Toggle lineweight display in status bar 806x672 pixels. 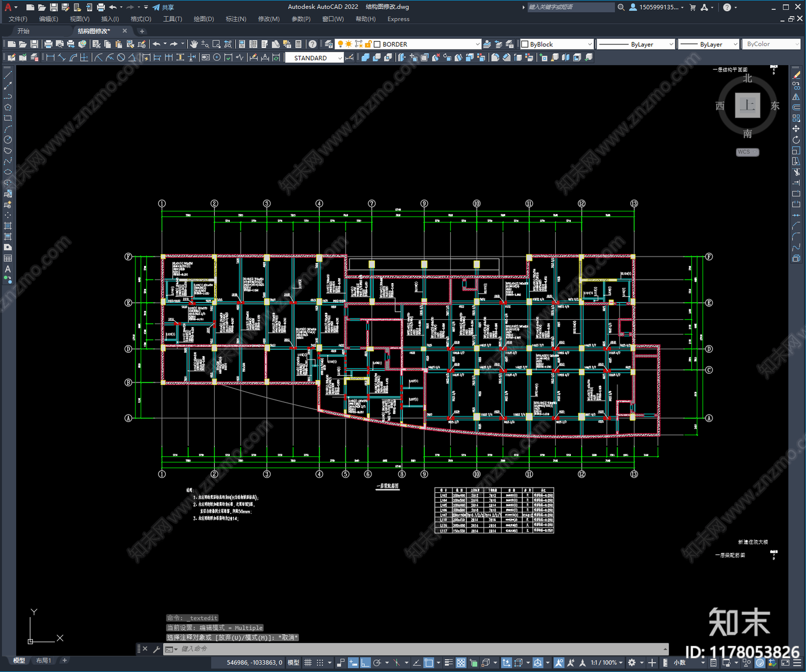coord(449,662)
